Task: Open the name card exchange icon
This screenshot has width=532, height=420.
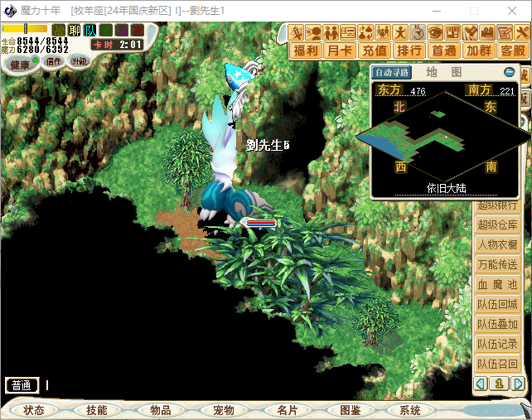Action: pos(348,32)
